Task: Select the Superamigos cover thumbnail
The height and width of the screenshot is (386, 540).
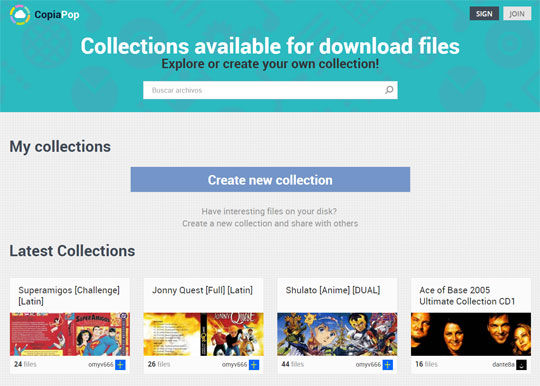Action: [x=70, y=334]
